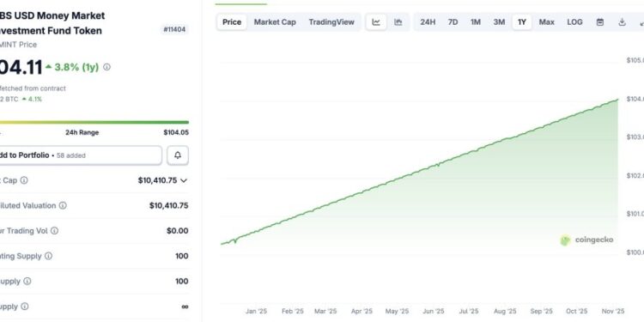Image resolution: width=644 pixels, height=322 pixels.
Task: Click the $104.05 range high value
Action: tap(176, 132)
